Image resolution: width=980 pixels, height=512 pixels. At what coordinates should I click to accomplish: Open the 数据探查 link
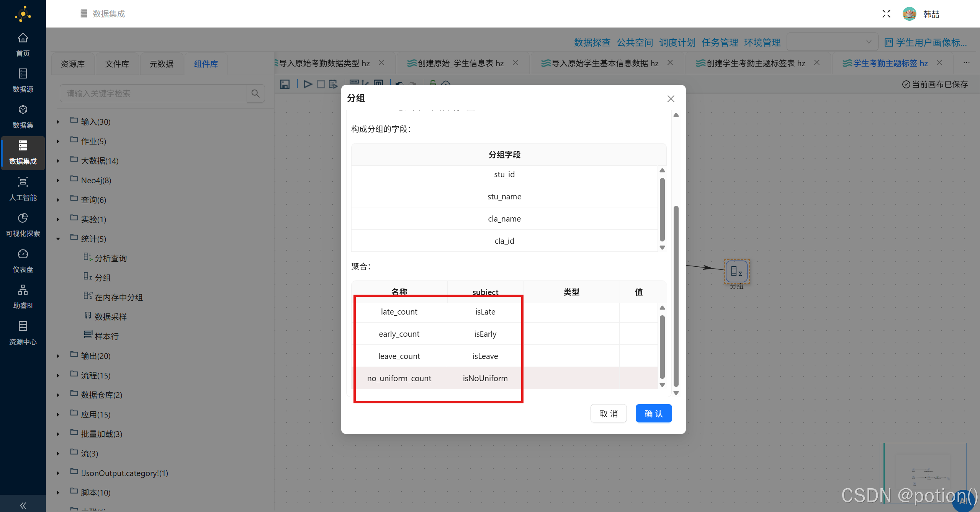pos(592,42)
